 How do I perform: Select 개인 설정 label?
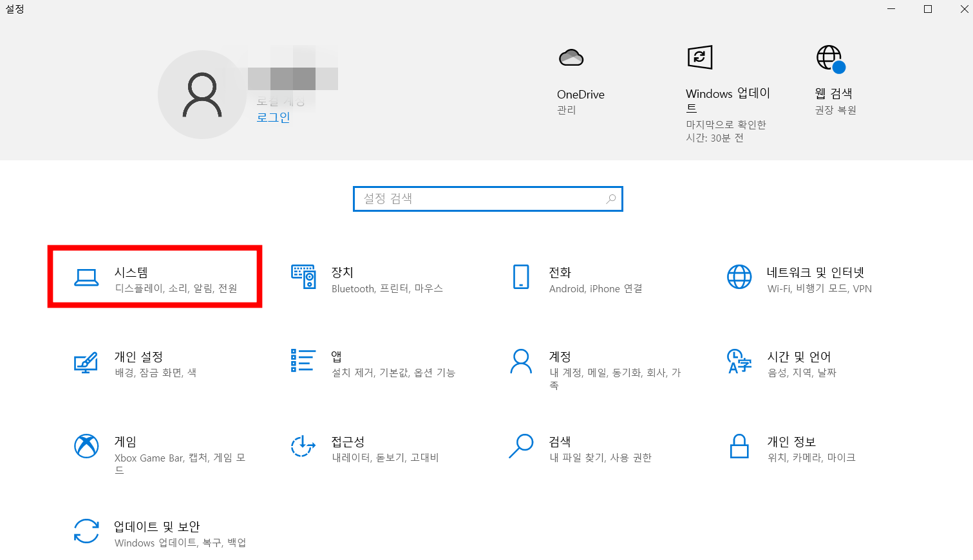(138, 357)
